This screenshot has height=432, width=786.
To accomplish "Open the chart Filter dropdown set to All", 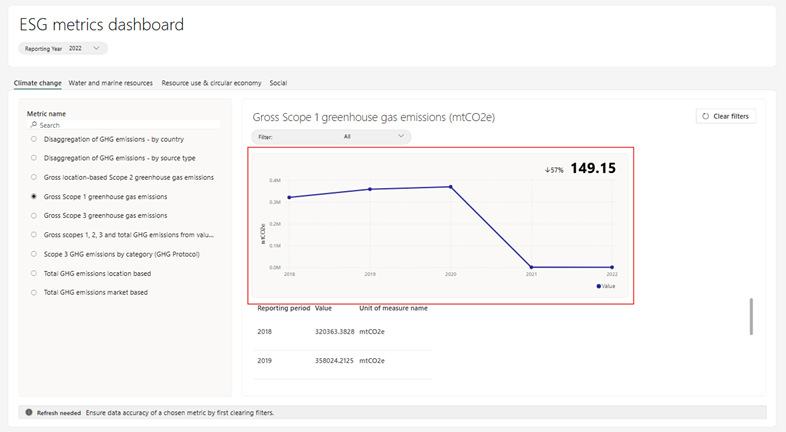I will coord(331,136).
